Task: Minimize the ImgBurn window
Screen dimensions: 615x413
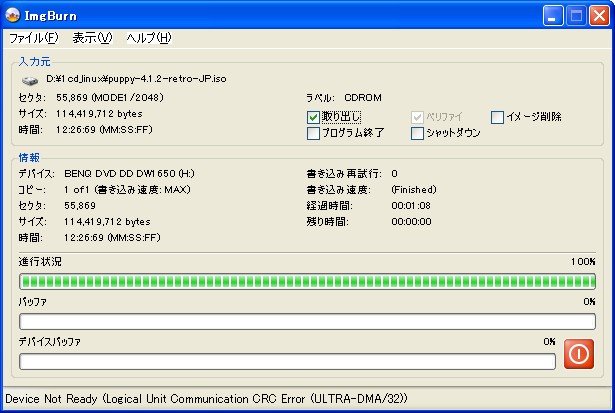Action: tap(553, 16)
